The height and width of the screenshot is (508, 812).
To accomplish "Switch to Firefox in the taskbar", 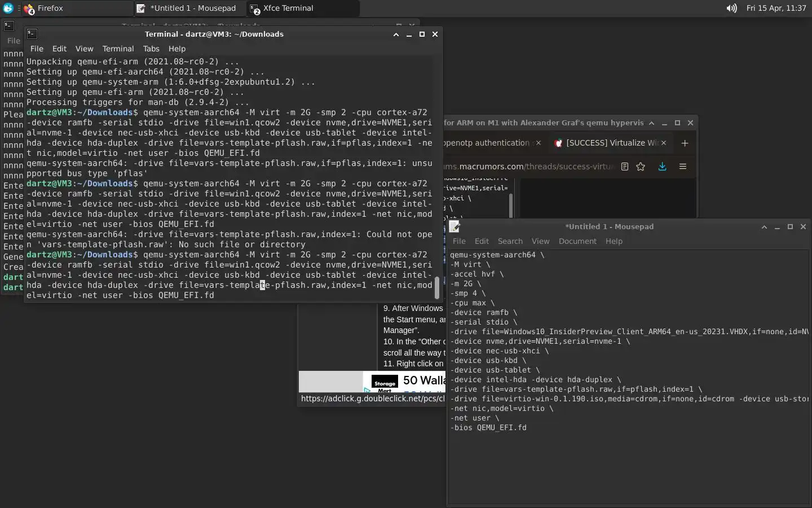I will [77, 8].
